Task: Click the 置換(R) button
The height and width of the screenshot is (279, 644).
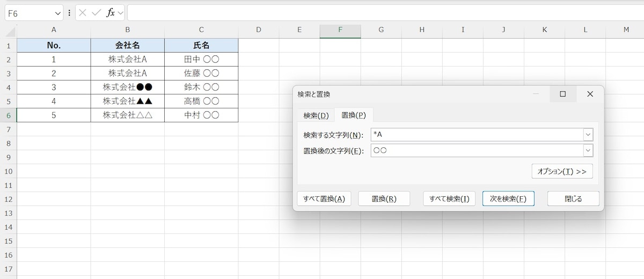Action: point(384,198)
